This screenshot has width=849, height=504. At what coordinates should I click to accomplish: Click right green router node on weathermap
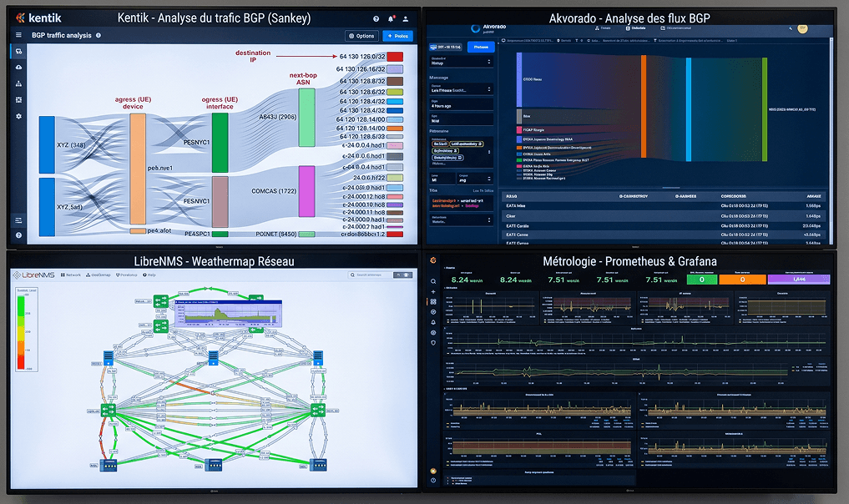(x=317, y=410)
